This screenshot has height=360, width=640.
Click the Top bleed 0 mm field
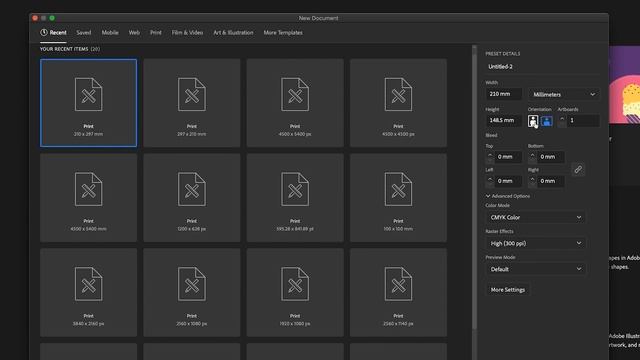[508, 157]
